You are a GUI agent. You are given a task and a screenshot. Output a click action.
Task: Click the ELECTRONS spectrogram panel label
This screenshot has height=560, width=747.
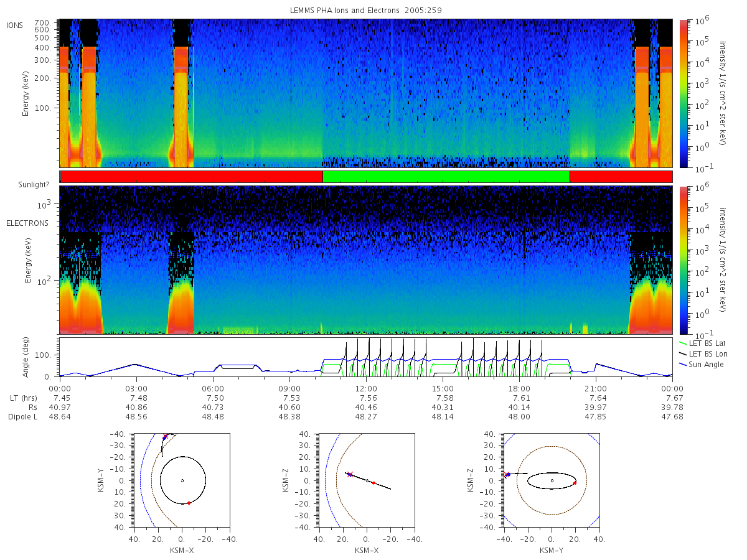pyautogui.click(x=27, y=223)
